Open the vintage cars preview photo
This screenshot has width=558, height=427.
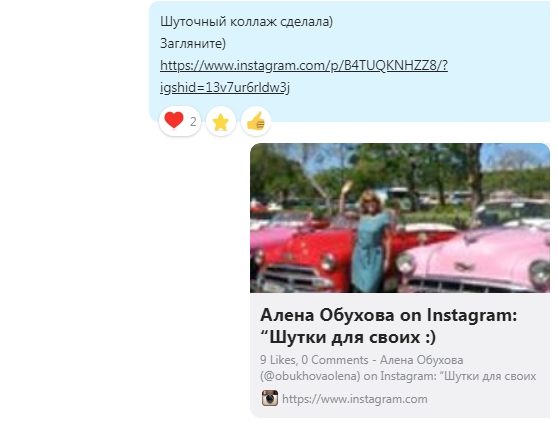click(400, 218)
